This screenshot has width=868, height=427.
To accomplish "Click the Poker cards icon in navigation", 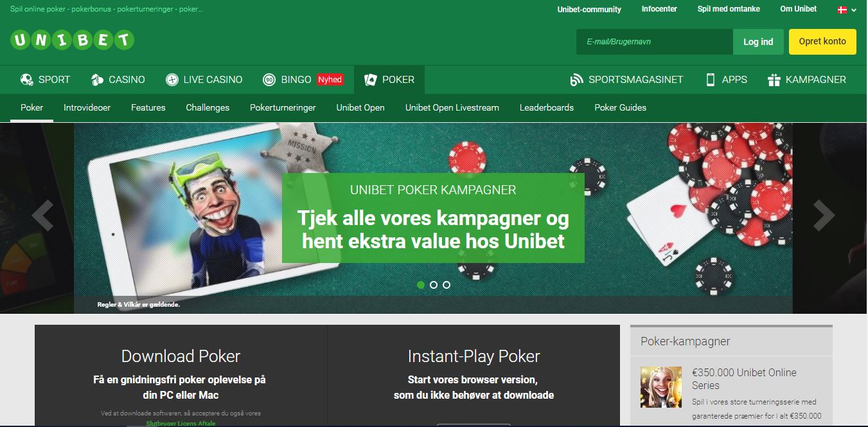I will point(371,80).
